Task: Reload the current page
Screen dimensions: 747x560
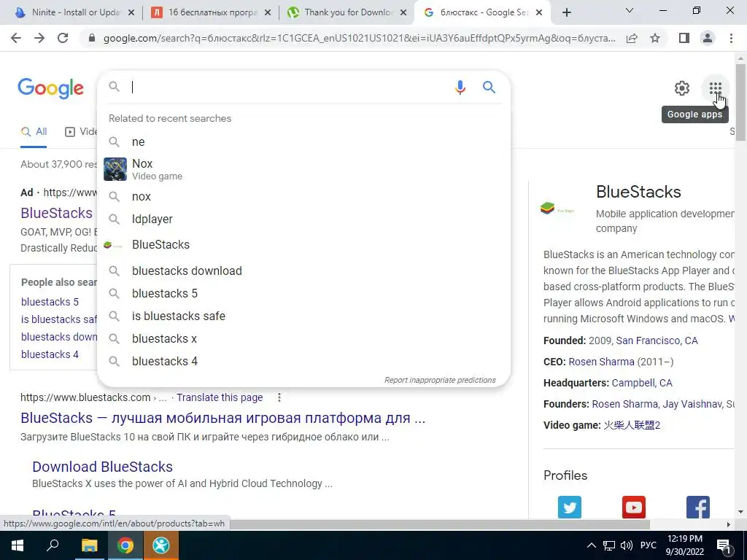Action: coord(63,38)
